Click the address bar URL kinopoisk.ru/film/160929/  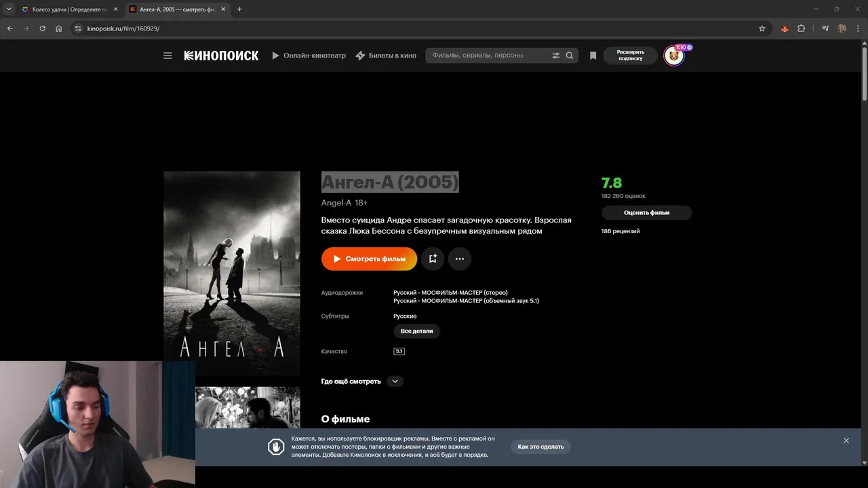tap(123, 28)
